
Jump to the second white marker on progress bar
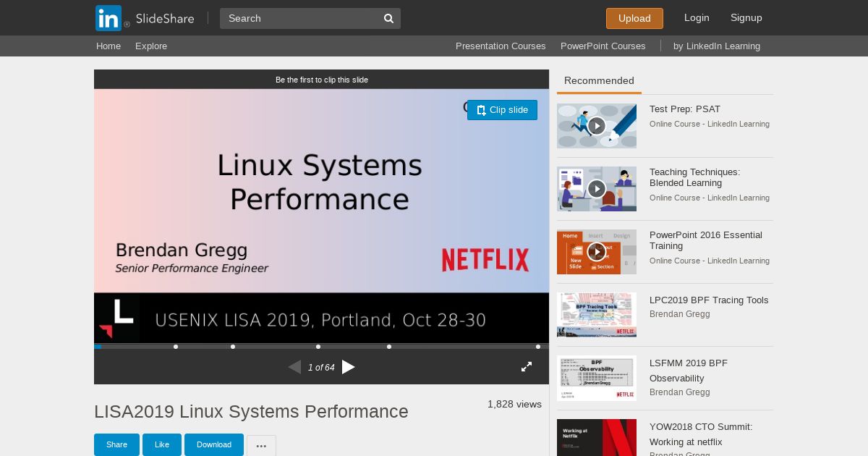pyautogui.click(x=233, y=347)
